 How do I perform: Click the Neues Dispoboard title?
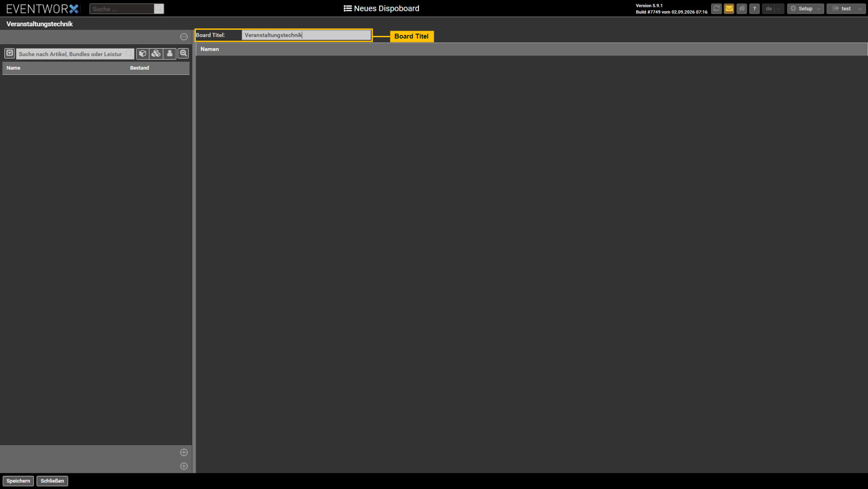381,8
